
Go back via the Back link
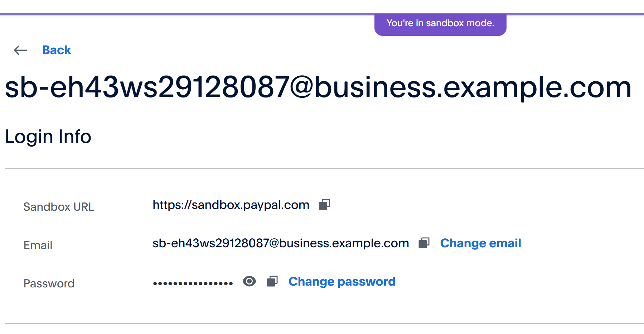(57, 50)
